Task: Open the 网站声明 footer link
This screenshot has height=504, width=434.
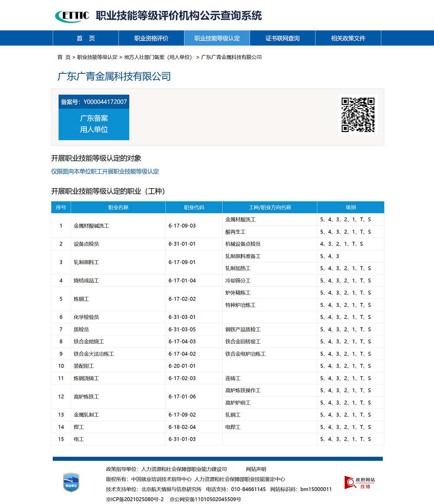Action: tap(256, 469)
